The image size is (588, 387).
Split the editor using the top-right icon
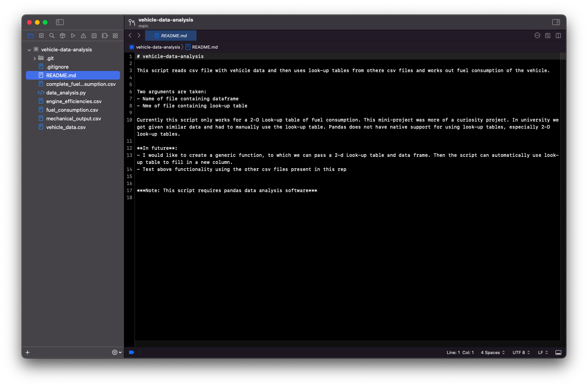point(558,35)
